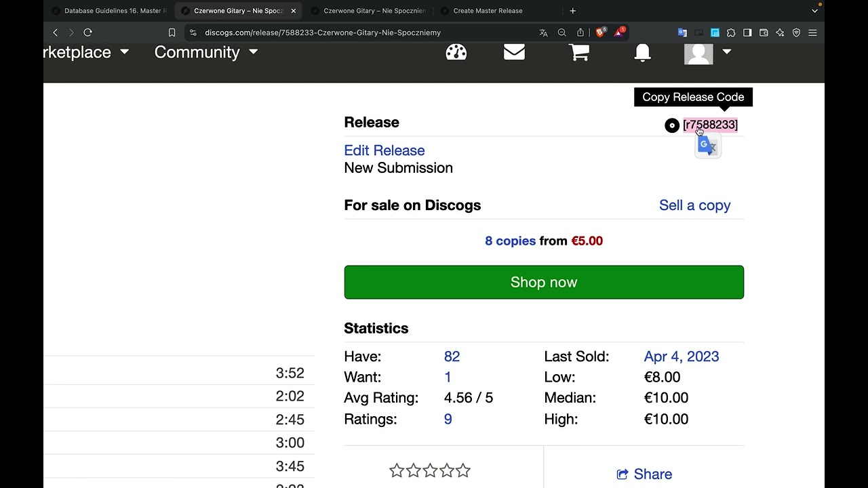This screenshot has height=488, width=868.
Task: Open the Brave Wallet icon
Action: (764, 33)
